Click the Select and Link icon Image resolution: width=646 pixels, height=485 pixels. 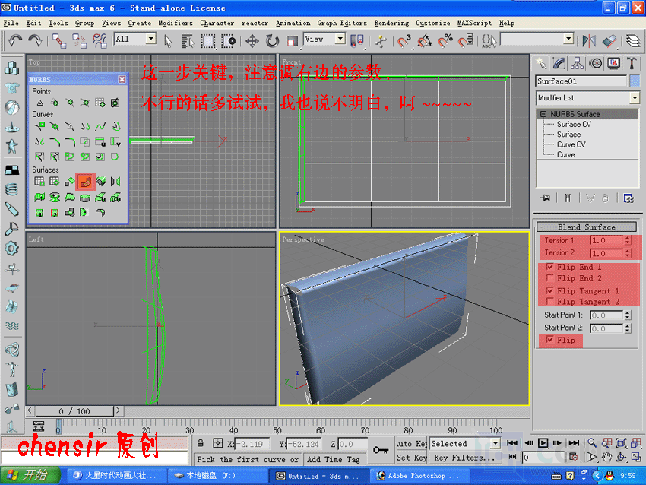tap(59, 41)
